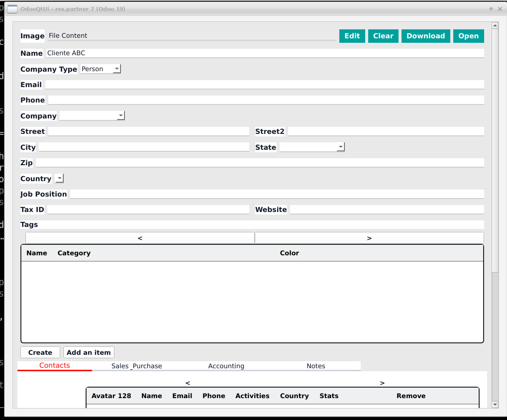Sort tags by Color column header
Viewport: 507px width, 420px height.
[x=290, y=253]
